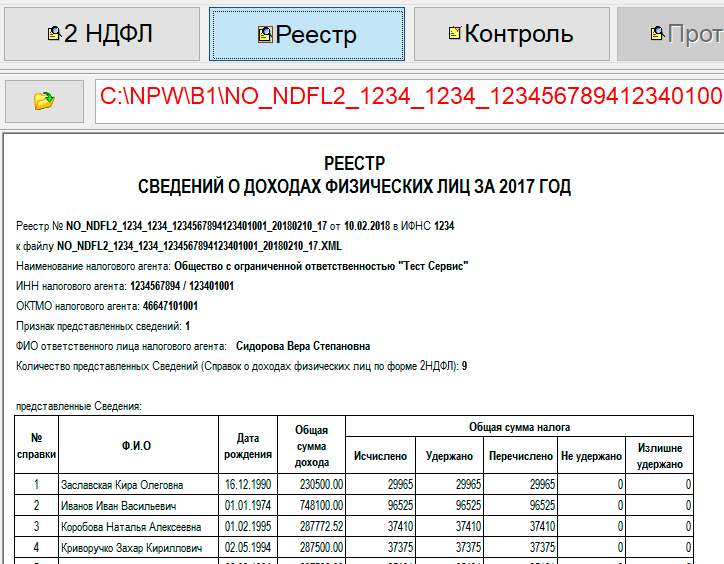Click the № справки column header
The width and height of the screenshot is (724, 564).
[36, 446]
